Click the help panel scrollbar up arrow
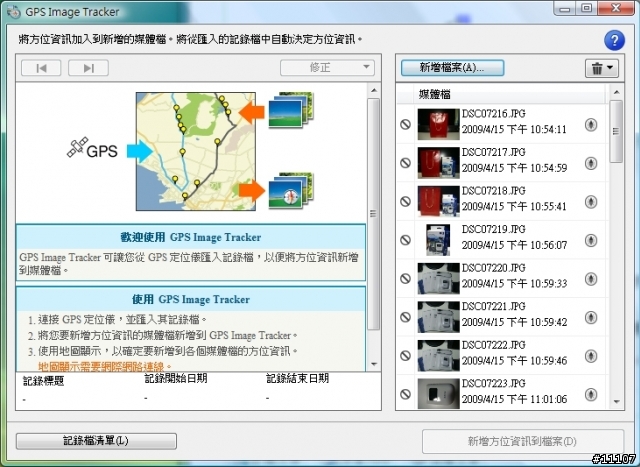The height and width of the screenshot is (467, 640). (x=373, y=91)
